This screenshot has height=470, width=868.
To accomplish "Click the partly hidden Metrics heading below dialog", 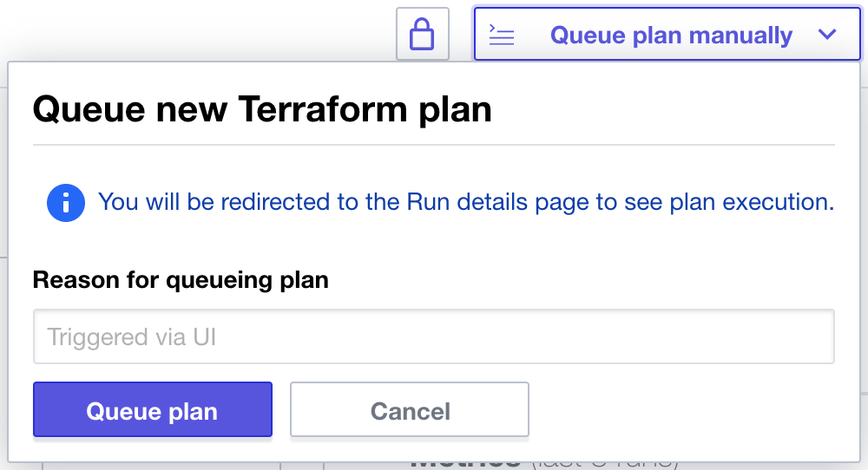I will (465, 464).
